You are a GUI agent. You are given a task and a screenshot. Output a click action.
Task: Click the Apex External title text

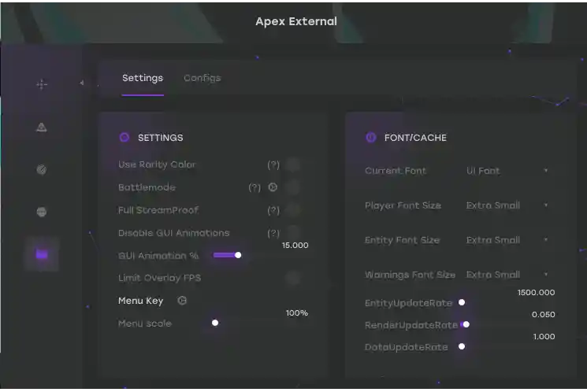click(296, 21)
